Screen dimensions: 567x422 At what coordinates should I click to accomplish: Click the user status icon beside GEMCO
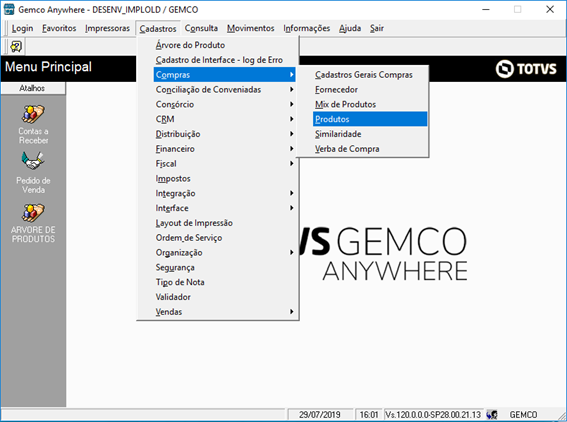[492, 414]
